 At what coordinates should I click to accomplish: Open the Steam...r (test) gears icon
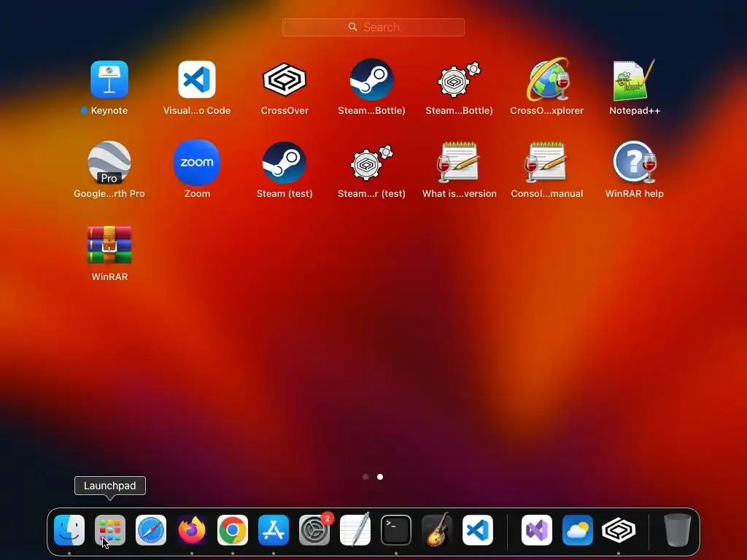[x=371, y=163]
